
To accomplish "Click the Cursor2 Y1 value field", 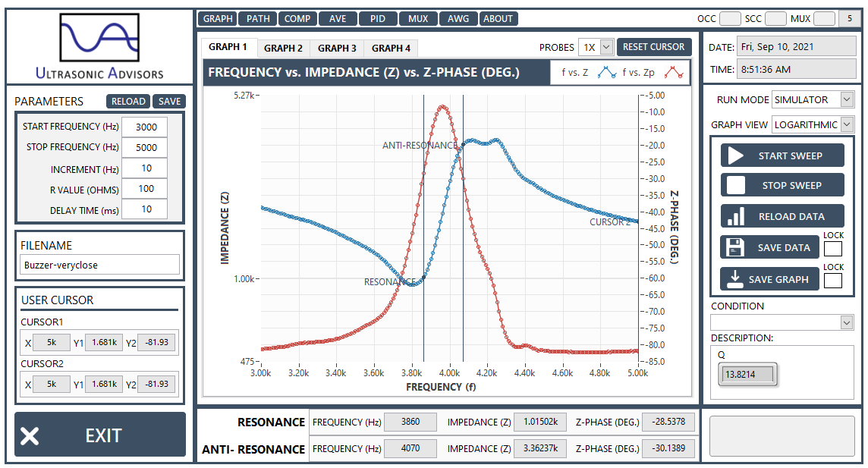I will [104, 384].
